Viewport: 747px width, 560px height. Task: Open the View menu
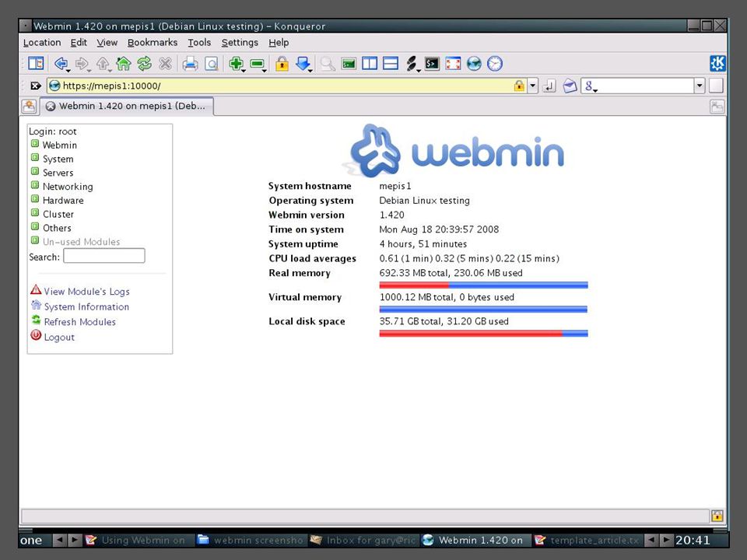[x=107, y=42]
